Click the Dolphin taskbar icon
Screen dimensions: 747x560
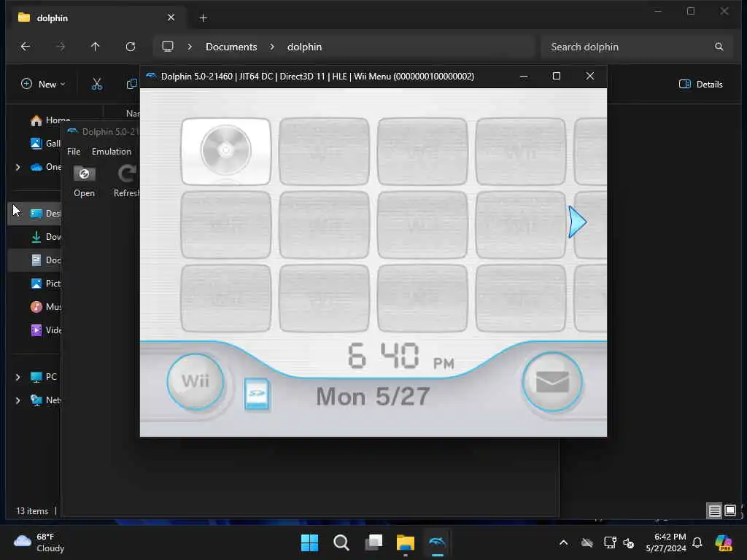point(438,542)
